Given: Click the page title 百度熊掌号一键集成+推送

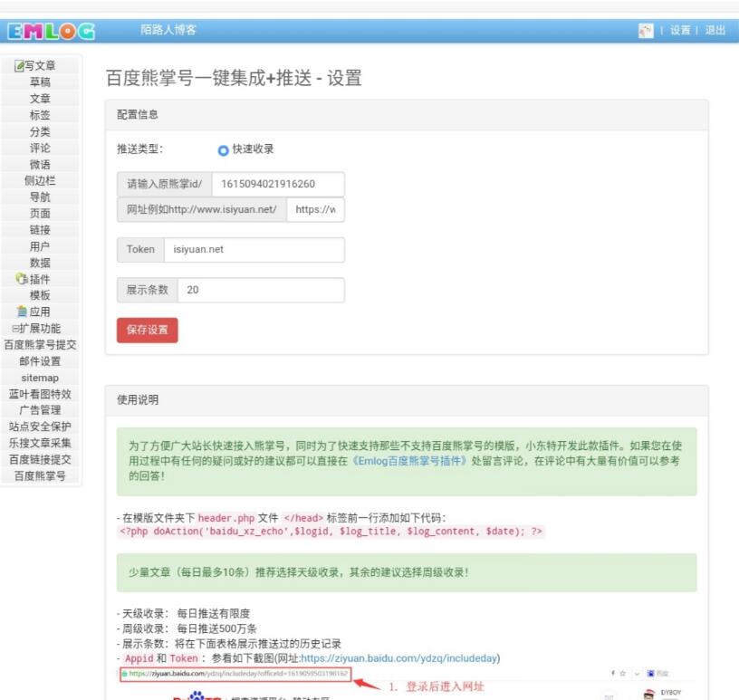Looking at the screenshot, I should pyautogui.click(x=234, y=78).
